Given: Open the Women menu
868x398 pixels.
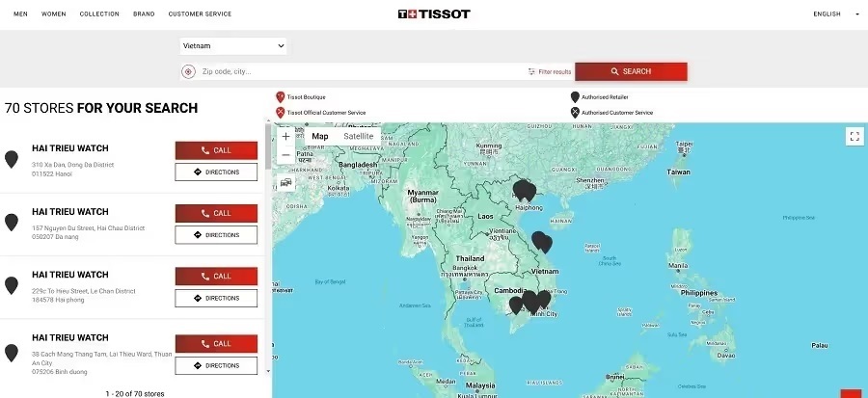Looking at the screenshot, I should [x=54, y=13].
